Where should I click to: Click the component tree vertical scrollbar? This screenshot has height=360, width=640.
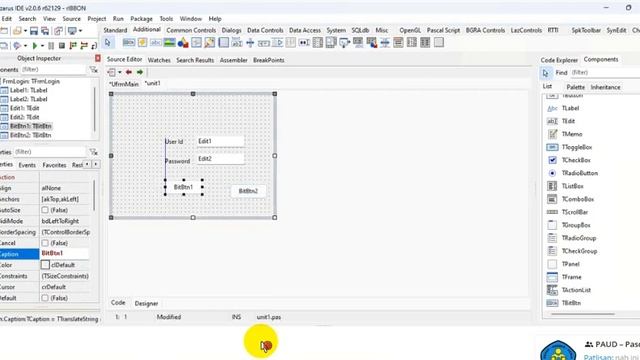tap(95, 108)
